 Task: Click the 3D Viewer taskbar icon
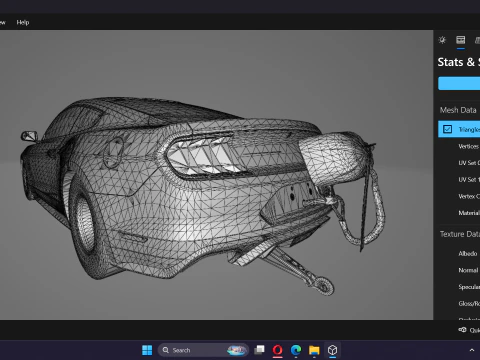332,350
